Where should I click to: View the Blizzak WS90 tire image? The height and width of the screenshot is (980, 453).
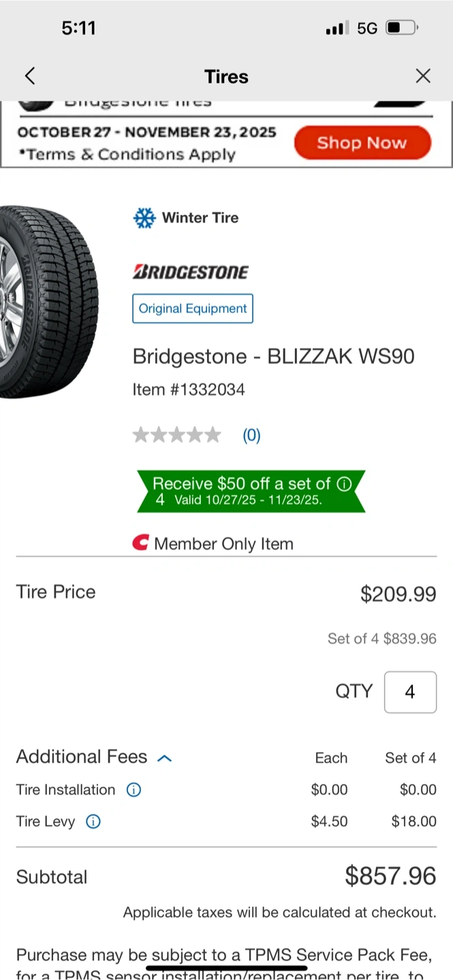click(x=48, y=301)
